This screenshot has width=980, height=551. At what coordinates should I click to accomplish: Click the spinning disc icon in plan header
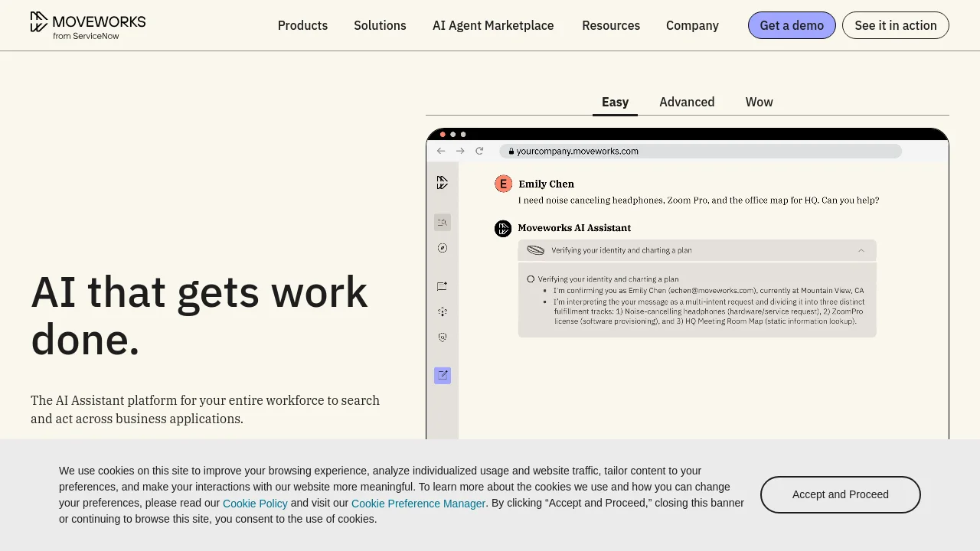(x=536, y=250)
